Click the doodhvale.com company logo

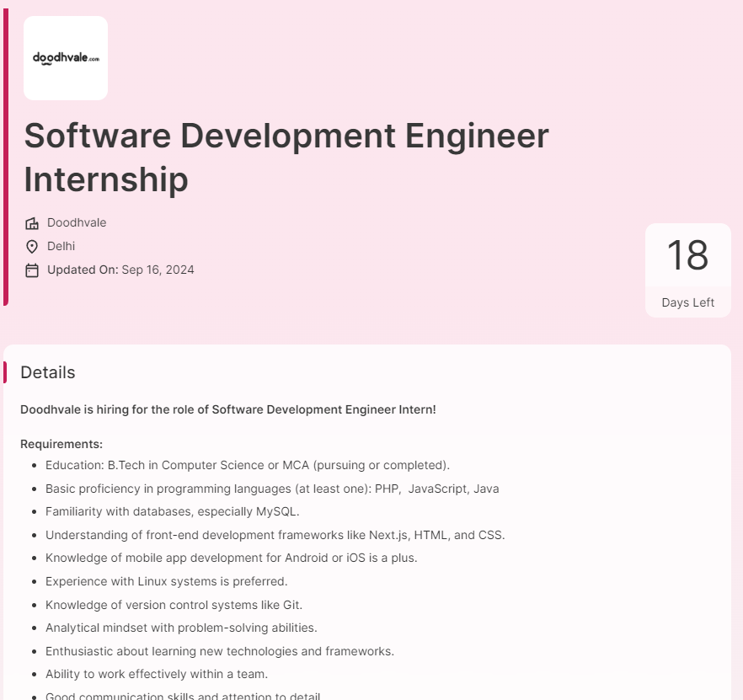tap(66, 58)
